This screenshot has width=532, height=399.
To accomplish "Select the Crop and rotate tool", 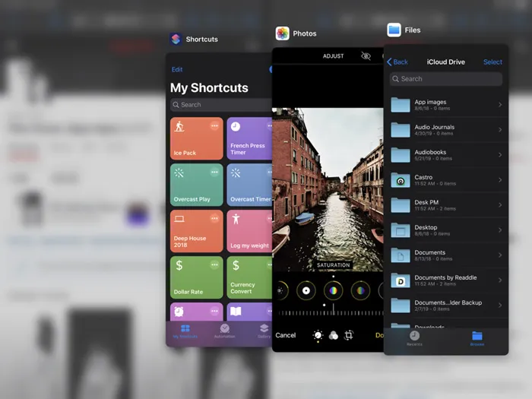I will 349,335.
